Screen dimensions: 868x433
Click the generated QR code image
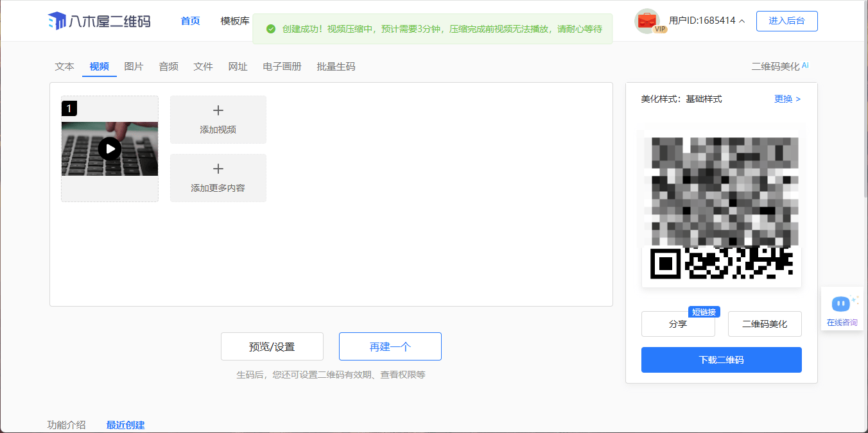(x=722, y=208)
